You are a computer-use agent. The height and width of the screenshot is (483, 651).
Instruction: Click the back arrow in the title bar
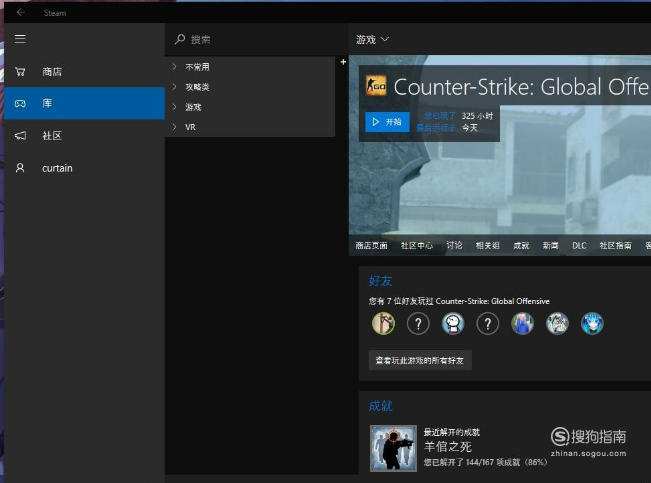(20, 12)
